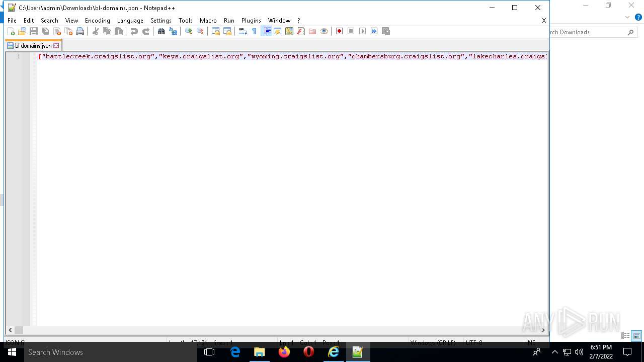Open the View menu
The height and width of the screenshot is (362, 644).
pos(71,21)
